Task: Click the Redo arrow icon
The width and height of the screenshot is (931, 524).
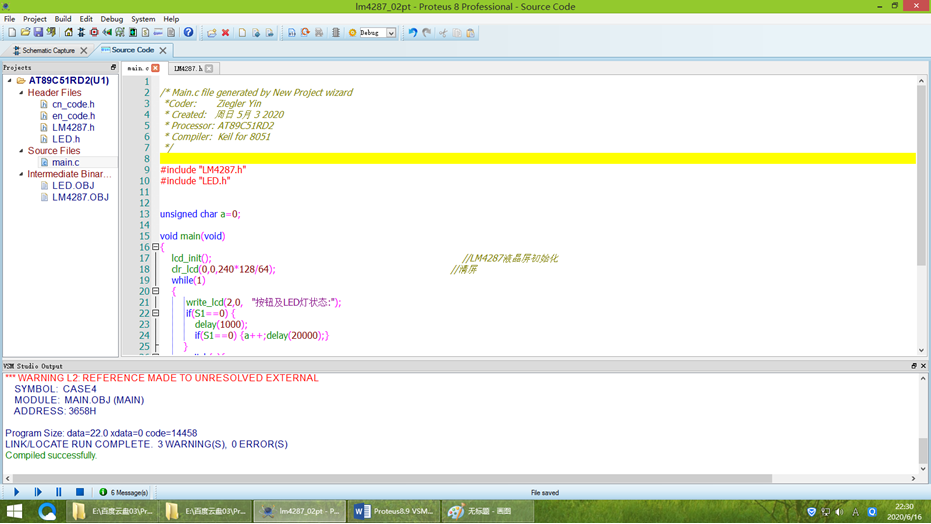Action: 426,33
